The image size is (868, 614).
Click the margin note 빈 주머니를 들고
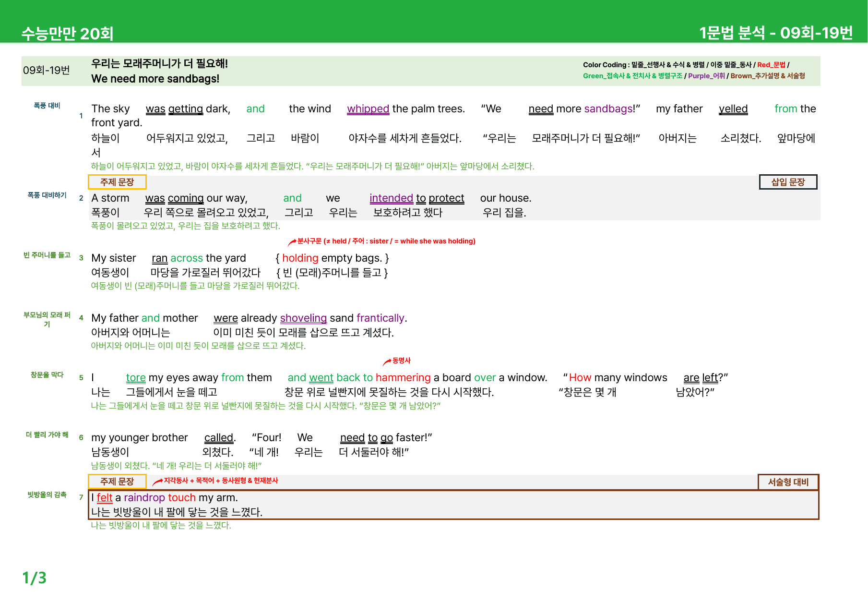click(x=47, y=255)
